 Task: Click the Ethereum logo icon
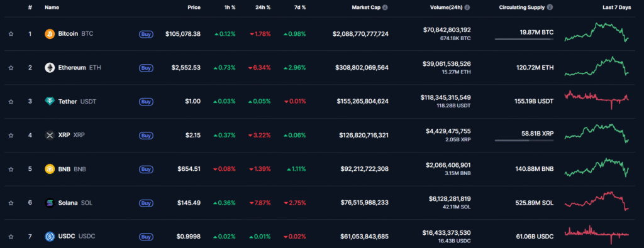point(50,68)
